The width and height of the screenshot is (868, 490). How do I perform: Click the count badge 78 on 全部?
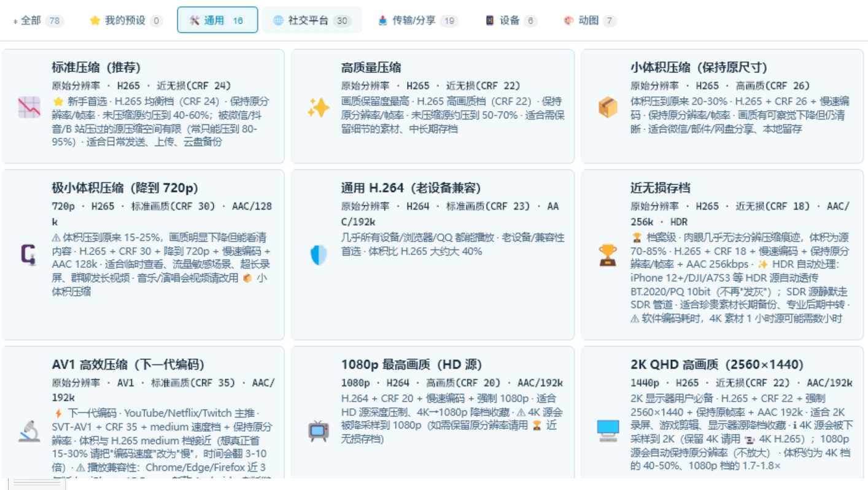point(54,21)
